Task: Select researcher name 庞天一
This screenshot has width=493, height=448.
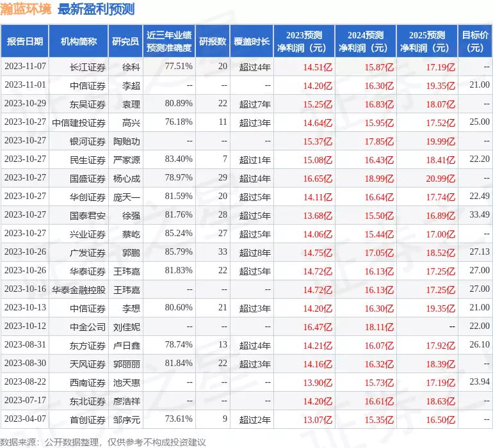Action: [x=127, y=197]
